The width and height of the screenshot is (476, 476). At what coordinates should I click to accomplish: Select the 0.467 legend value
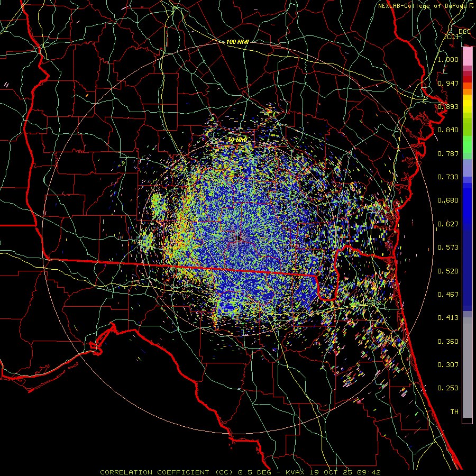(x=448, y=295)
